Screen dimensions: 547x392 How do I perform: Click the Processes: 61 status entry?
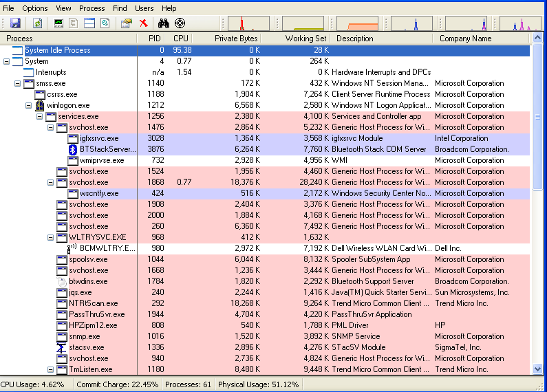(188, 384)
